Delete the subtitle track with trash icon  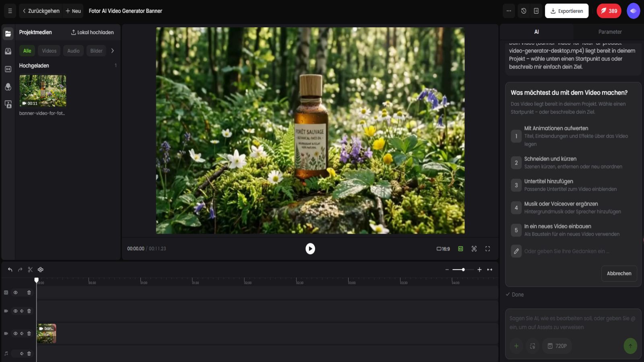(29, 292)
